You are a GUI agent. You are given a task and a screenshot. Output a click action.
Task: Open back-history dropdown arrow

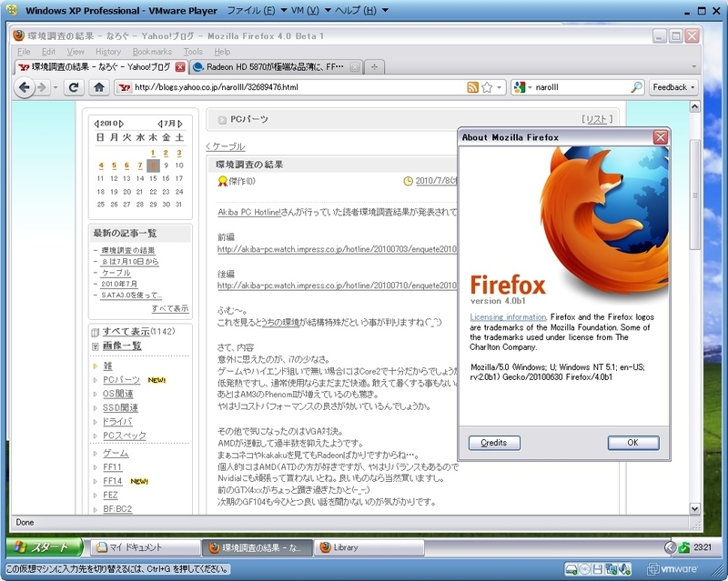56,87
